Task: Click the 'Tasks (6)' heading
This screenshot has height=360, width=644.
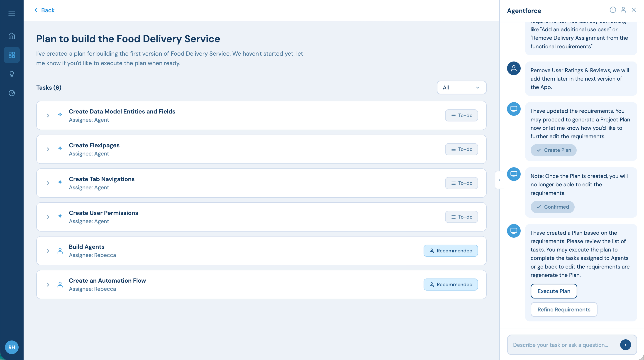Action: pyautogui.click(x=49, y=88)
